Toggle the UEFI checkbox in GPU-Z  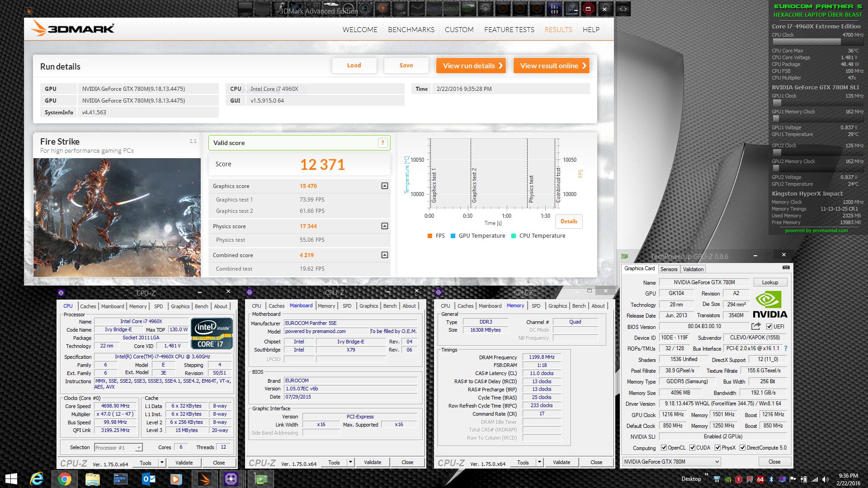(x=769, y=327)
